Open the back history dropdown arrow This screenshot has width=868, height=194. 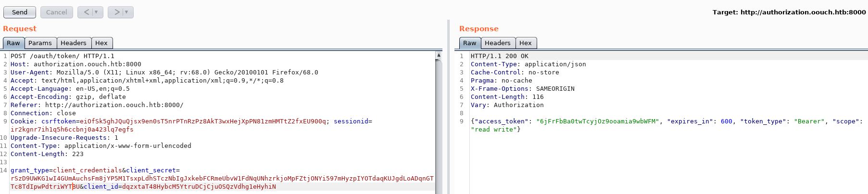96,12
